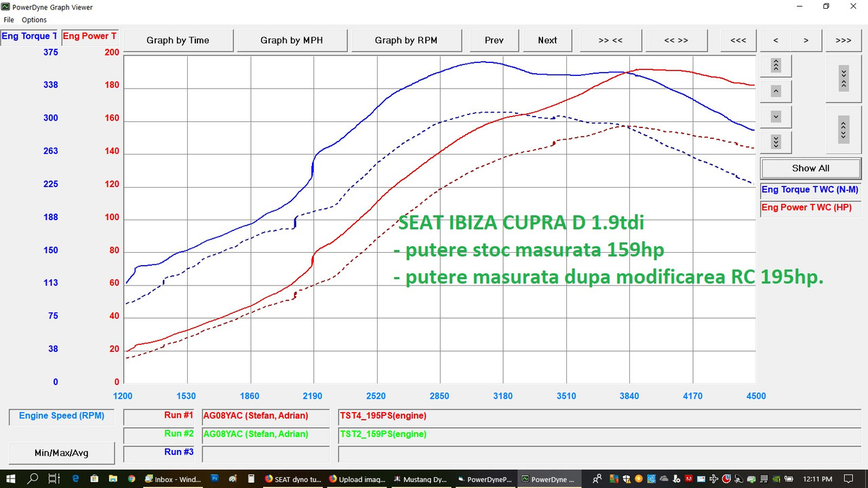
Task: Switch to Graph by RPM
Action: 406,40
